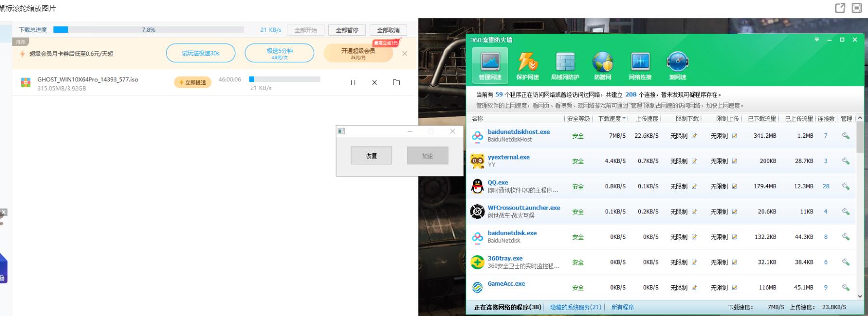Click yyexternal.exe raccoon icon
868x316 pixels.
point(477,161)
